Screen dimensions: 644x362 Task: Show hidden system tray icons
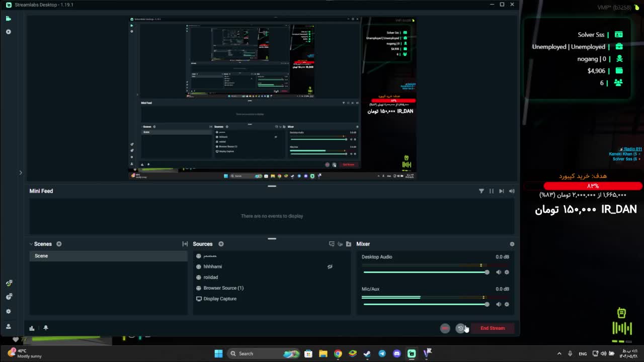tap(559, 353)
